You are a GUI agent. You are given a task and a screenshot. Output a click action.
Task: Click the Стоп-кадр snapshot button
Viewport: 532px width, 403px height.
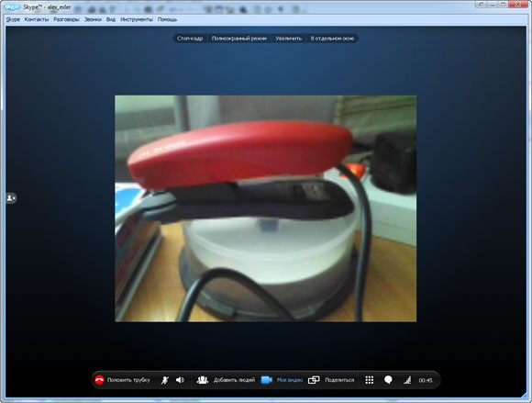tap(190, 39)
